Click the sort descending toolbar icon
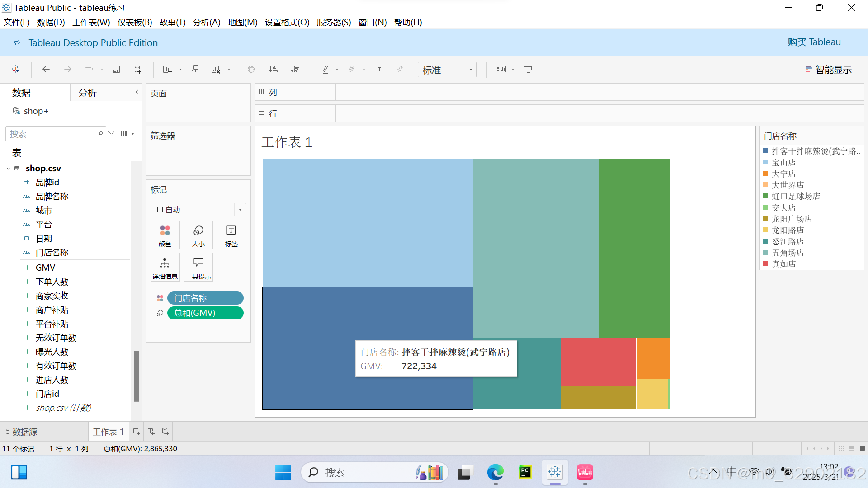 point(295,69)
